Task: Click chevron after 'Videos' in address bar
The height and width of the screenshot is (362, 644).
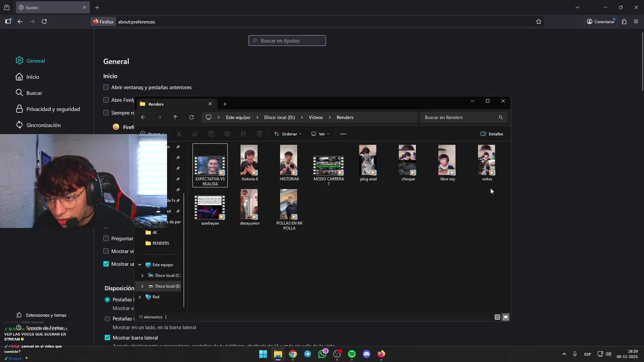Action: (330, 117)
